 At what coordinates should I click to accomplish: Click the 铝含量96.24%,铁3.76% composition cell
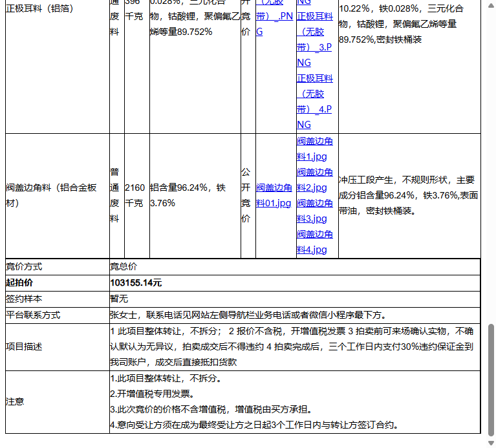pos(195,196)
